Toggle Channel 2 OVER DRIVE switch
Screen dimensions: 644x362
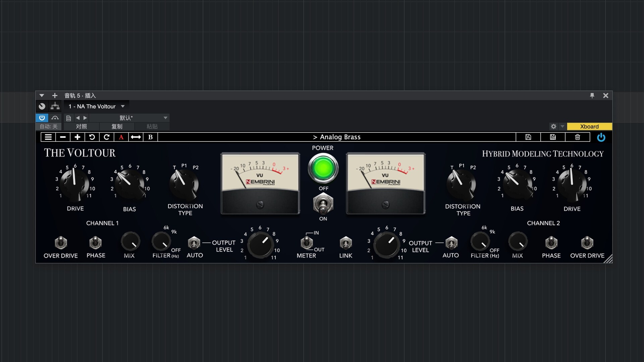coord(587,243)
